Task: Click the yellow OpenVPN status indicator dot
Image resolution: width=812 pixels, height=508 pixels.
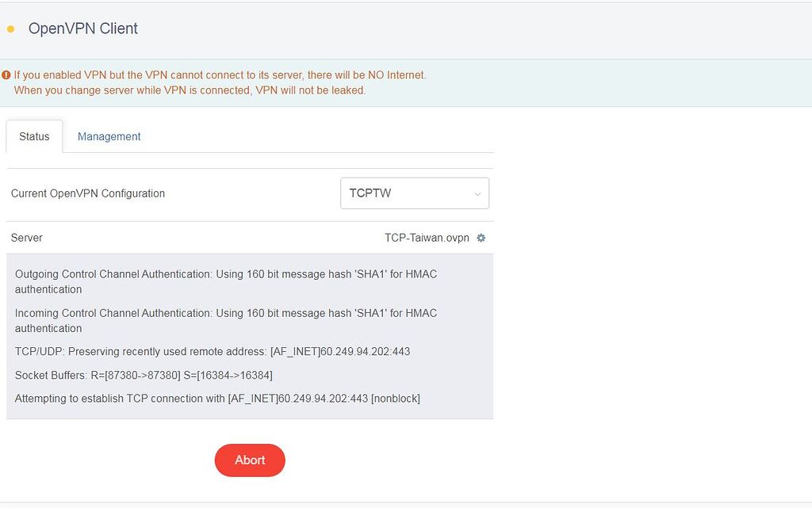Action: point(10,28)
